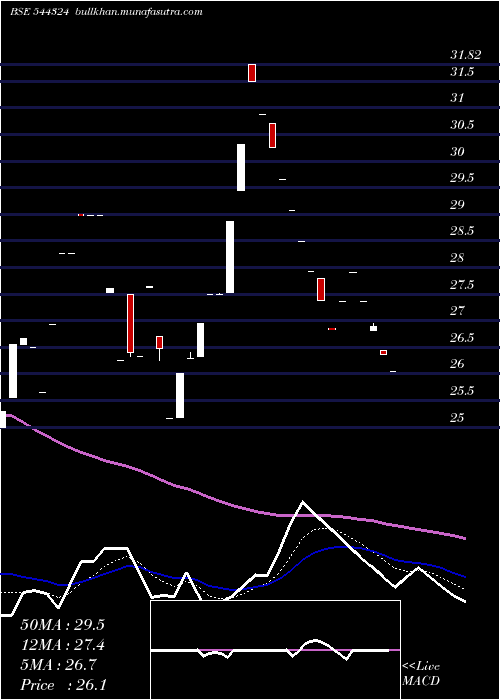Click the 25.5 price axis label

click(462, 391)
